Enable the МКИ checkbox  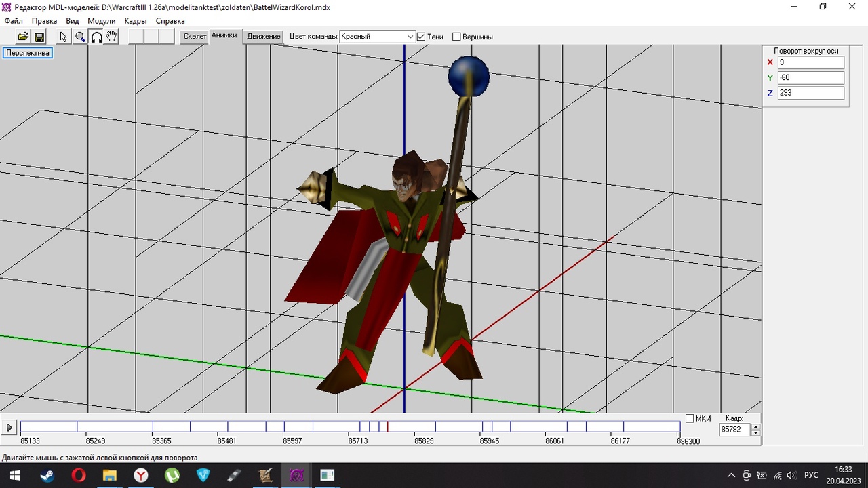[x=690, y=418]
